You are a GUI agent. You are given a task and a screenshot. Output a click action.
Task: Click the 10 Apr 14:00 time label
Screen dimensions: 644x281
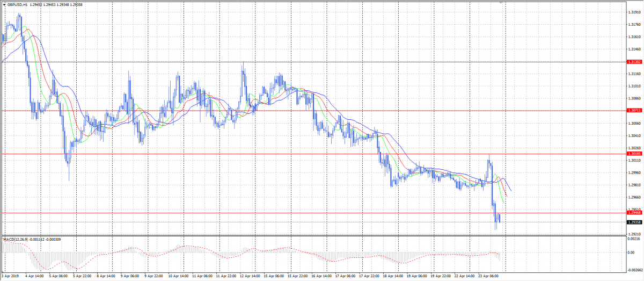(x=178, y=276)
